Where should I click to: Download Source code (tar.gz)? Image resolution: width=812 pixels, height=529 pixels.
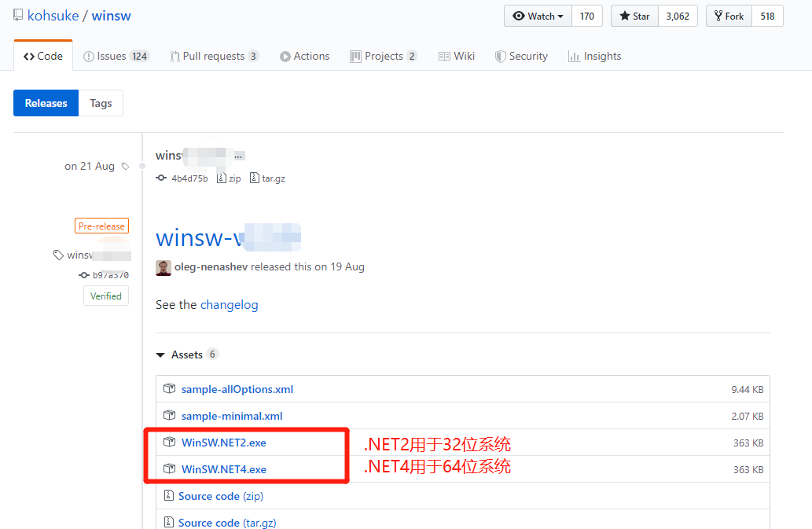click(227, 522)
